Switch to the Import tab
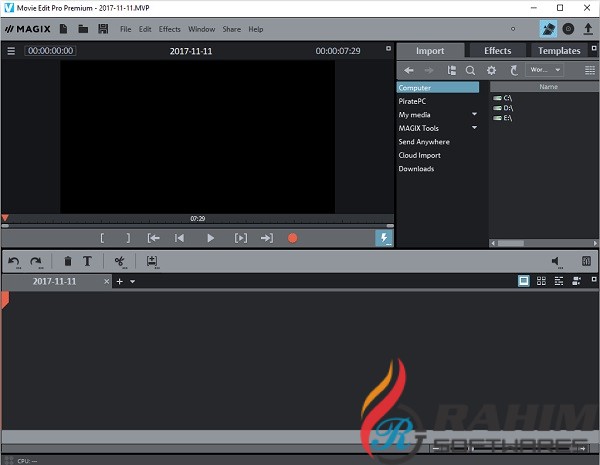 tap(430, 51)
